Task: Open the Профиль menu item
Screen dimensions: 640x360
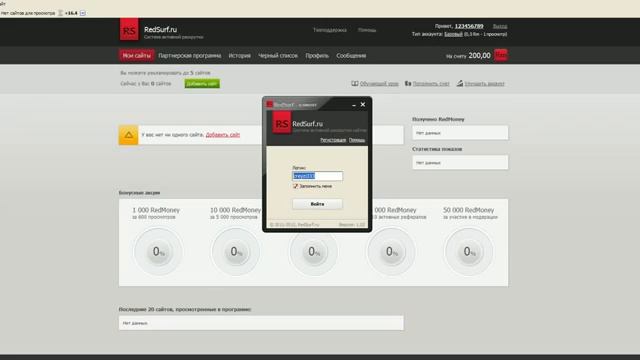Action: tap(317, 56)
